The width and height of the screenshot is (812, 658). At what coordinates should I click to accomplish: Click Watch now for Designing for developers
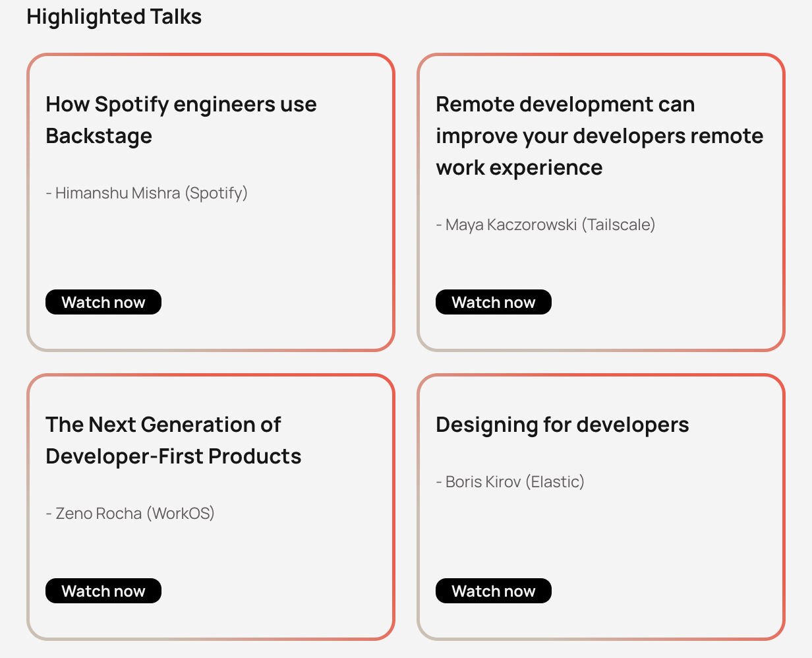(x=493, y=591)
